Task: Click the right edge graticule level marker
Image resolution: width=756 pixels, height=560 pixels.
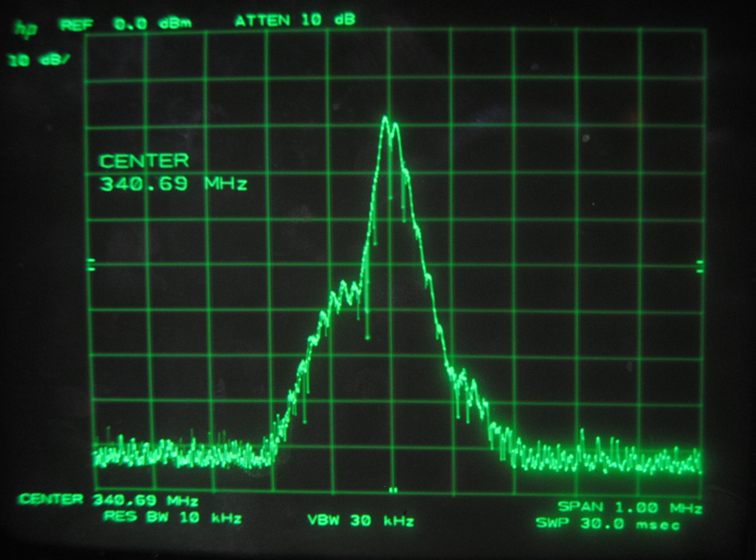Action: click(x=700, y=266)
